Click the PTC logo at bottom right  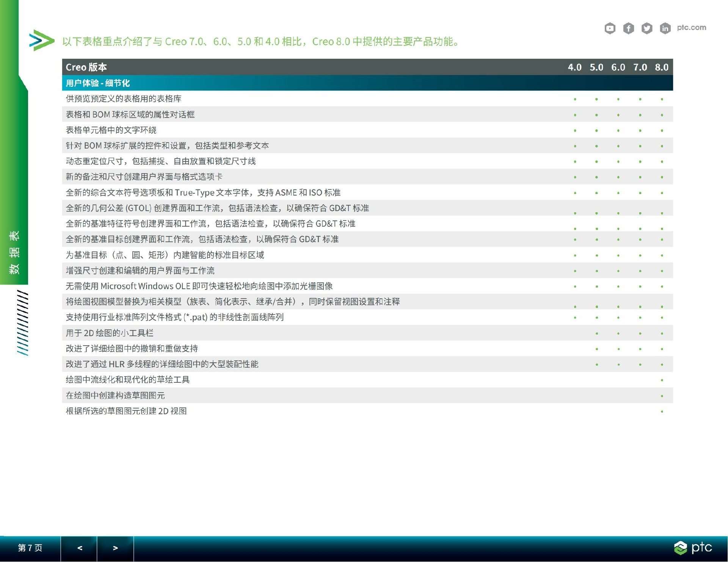coord(693,548)
